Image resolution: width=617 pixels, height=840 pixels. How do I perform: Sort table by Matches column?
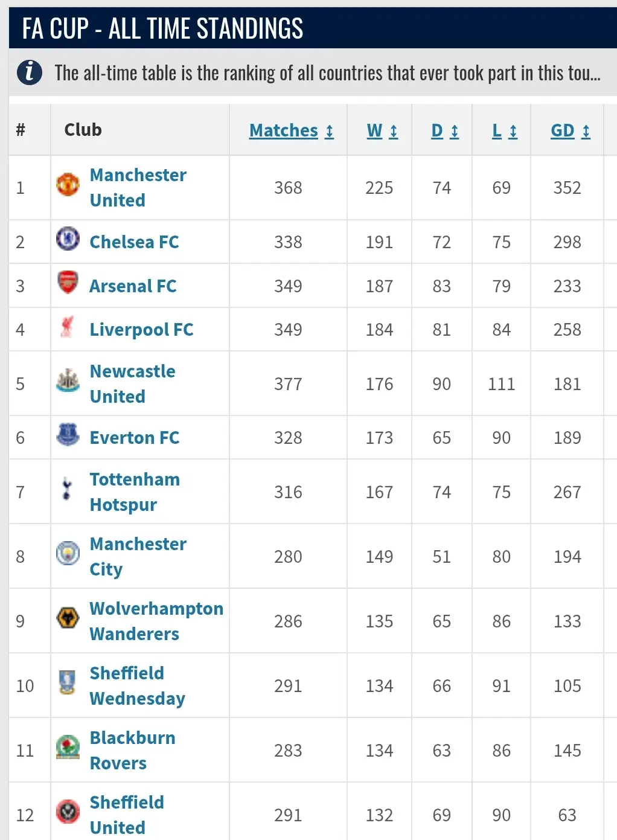291,131
